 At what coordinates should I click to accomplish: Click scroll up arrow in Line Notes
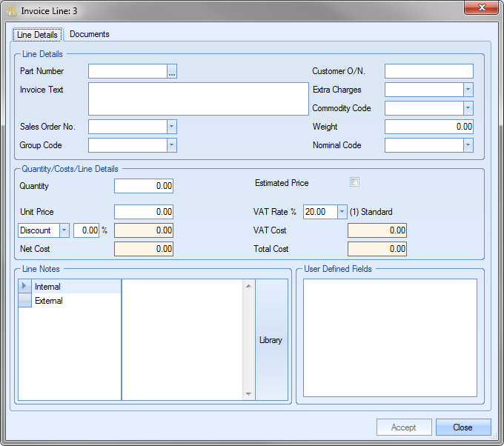point(248,285)
